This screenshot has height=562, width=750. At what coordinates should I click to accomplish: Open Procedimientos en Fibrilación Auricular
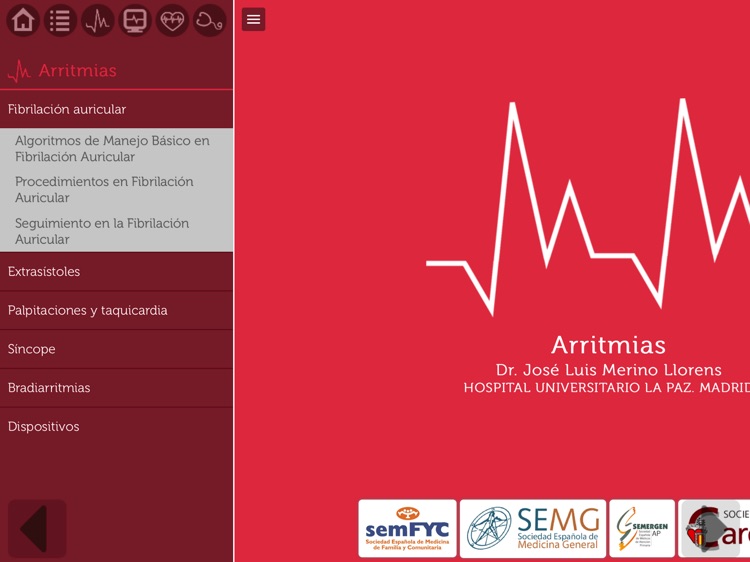[x=116, y=189]
